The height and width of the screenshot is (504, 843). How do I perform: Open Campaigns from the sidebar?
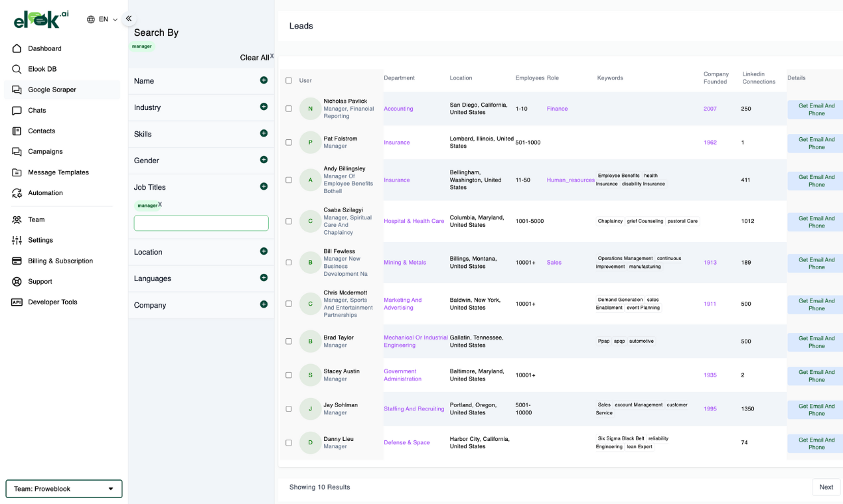click(x=45, y=151)
